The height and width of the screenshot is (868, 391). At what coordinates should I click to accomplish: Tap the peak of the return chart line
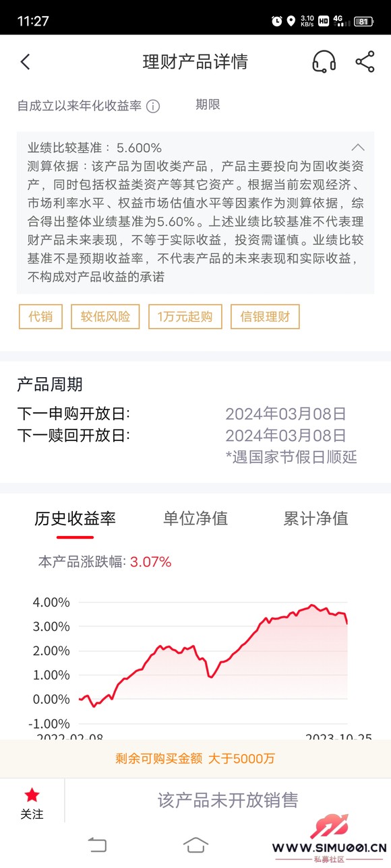pyautogui.click(x=311, y=605)
